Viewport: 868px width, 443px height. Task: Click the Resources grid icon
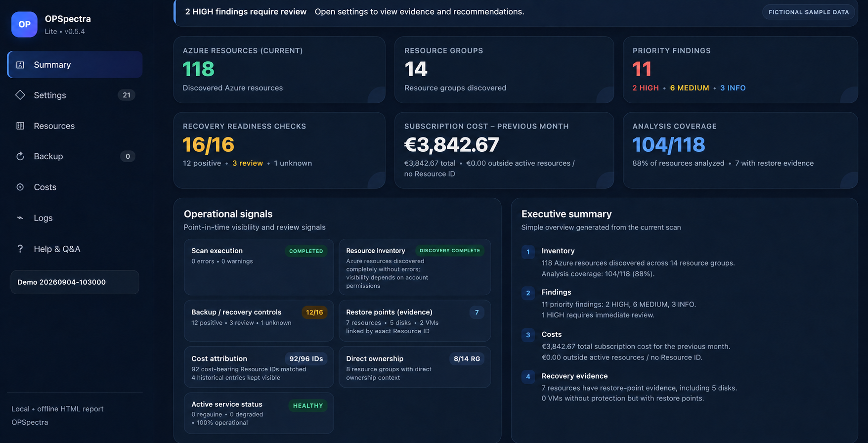click(20, 126)
